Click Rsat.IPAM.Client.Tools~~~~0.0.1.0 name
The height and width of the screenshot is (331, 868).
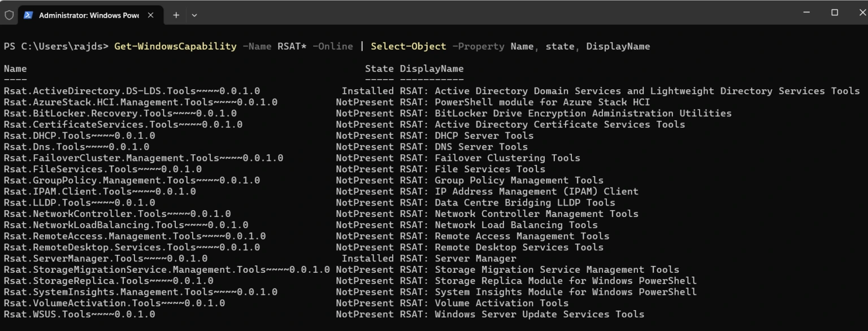click(x=100, y=191)
